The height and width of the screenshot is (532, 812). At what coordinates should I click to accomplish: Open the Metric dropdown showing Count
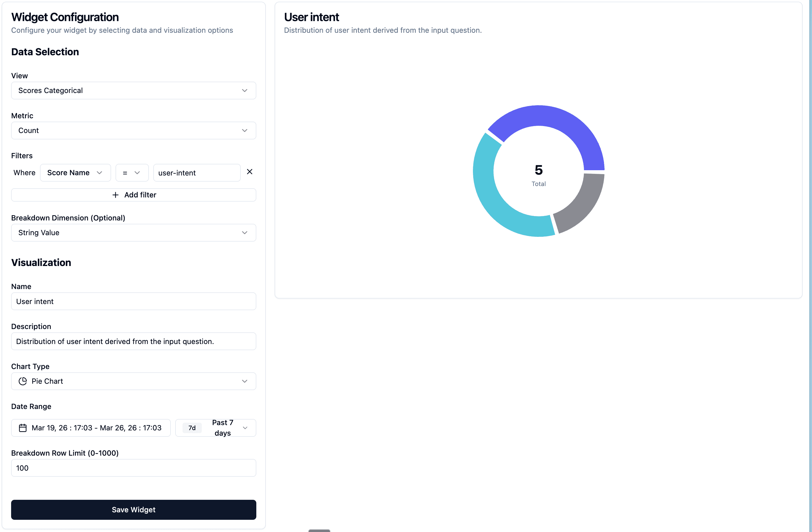tap(133, 130)
